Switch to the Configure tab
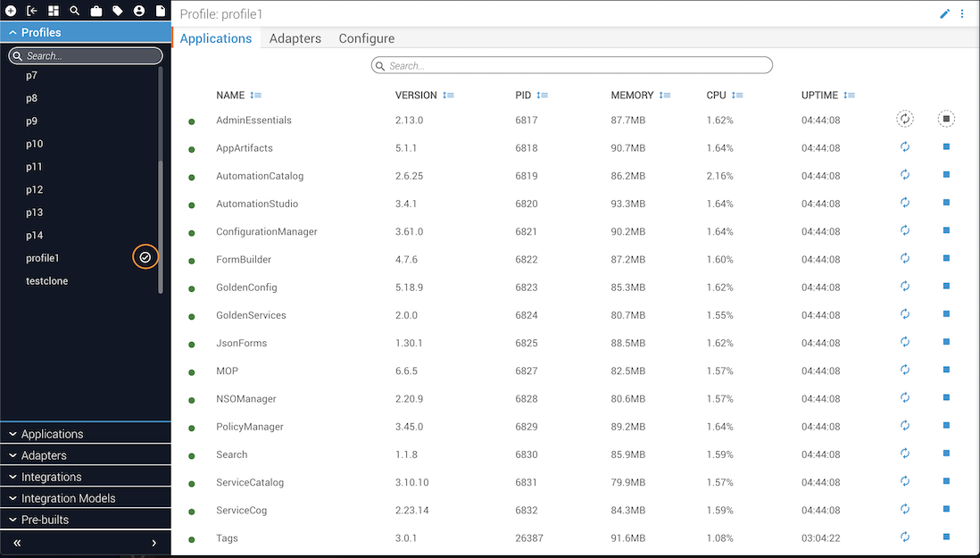This screenshot has width=980, height=558. click(x=366, y=38)
